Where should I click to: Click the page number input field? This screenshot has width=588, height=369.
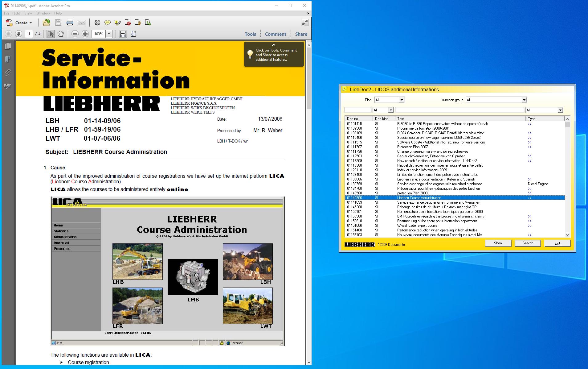29,34
